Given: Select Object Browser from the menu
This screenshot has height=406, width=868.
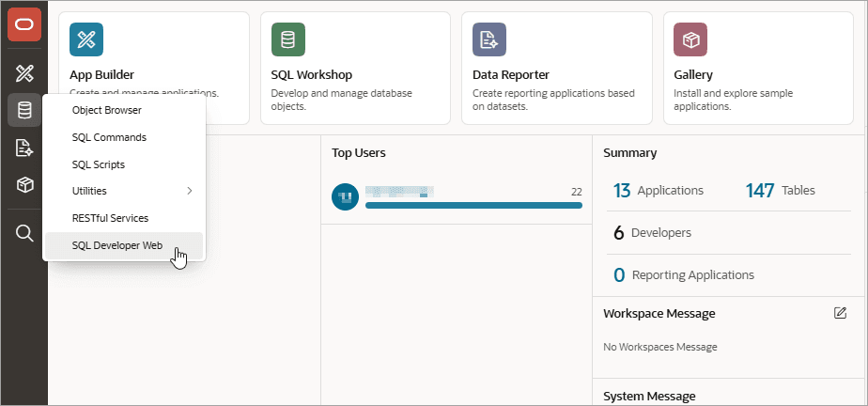Looking at the screenshot, I should [x=124, y=110].
